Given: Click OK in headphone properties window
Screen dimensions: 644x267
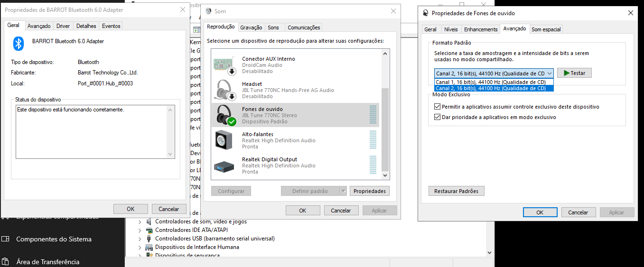Looking at the screenshot, I should (x=540, y=212).
